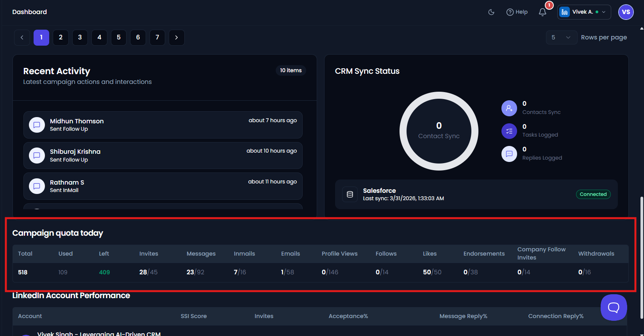Open the rows per page dropdown

coord(562,37)
